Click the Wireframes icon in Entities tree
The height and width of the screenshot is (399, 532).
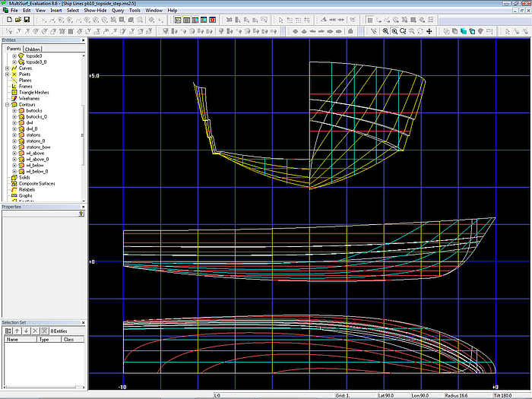point(13,98)
